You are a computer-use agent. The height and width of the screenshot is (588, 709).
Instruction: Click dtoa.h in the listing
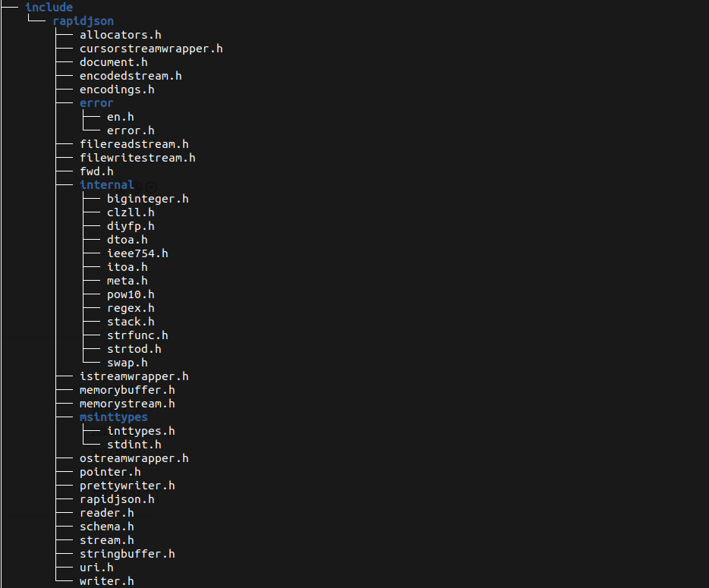[127, 240]
